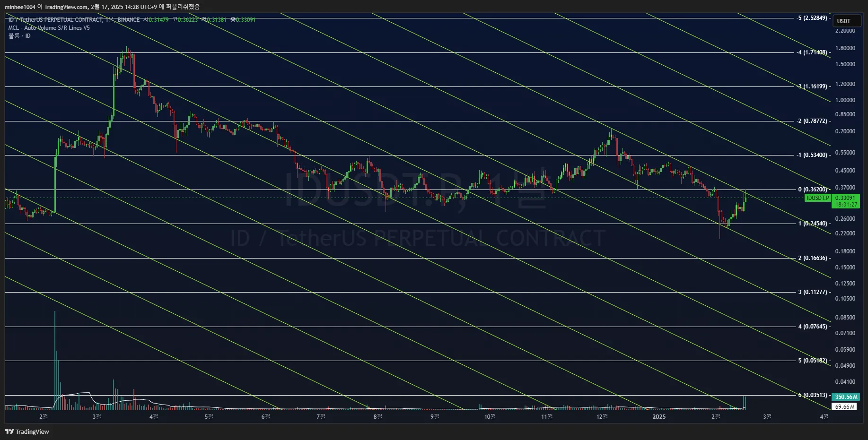Viewport: 868px width, 440px height.
Task: Click the 6월 label on time axis
Action: click(x=265, y=416)
